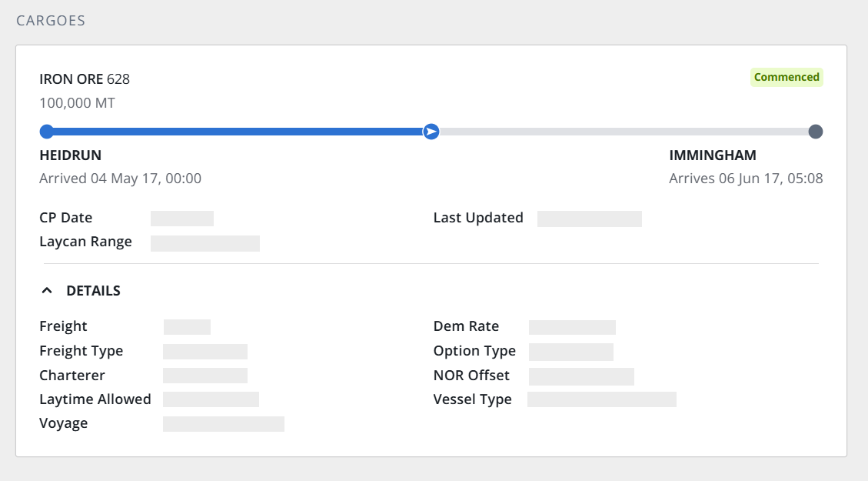Click the IRON ORE 628 cargo title
The width and height of the screenshot is (868, 481).
click(x=85, y=79)
